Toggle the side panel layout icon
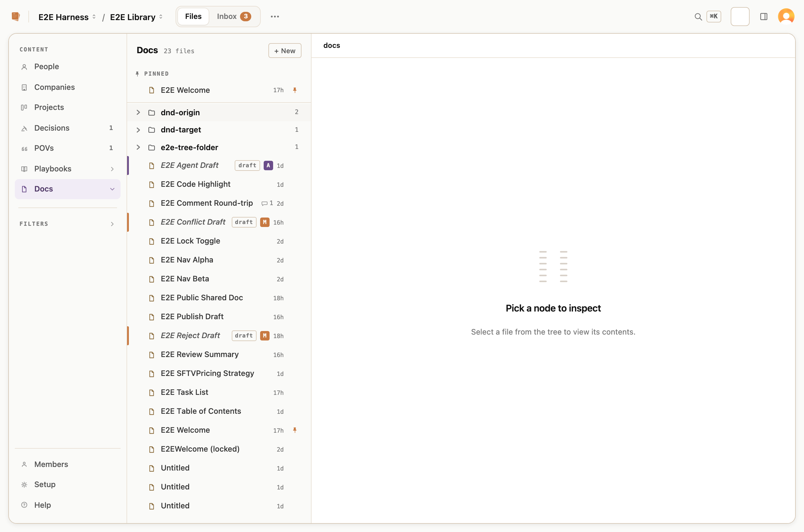Image resolution: width=804 pixels, height=532 pixels. pos(764,17)
